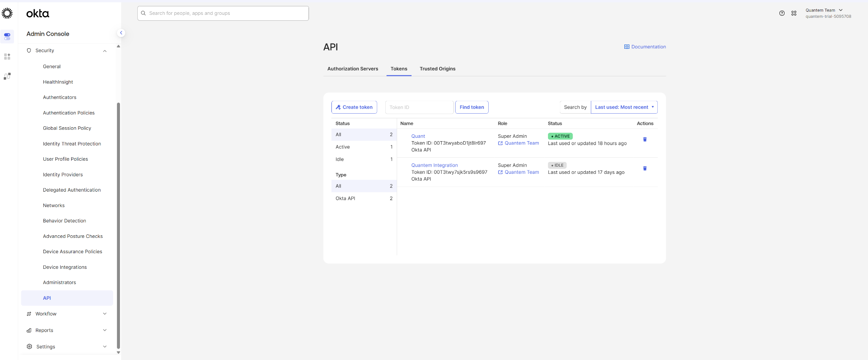Click the Okta sunburst logo icon
868x360 pixels.
click(x=7, y=13)
